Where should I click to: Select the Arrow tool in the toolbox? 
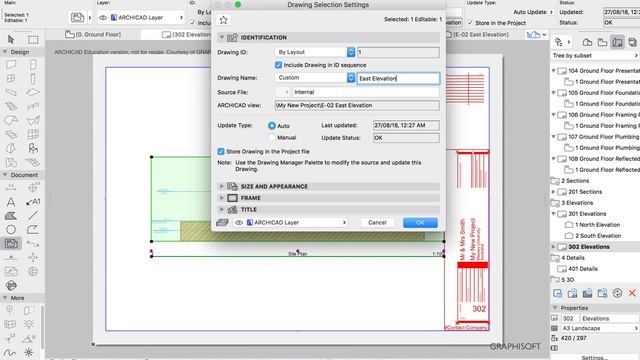tap(11, 39)
